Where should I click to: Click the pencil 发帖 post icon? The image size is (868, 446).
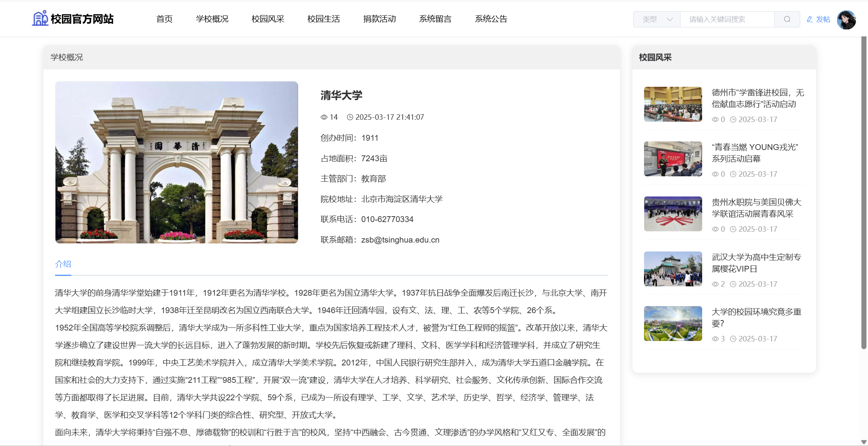(809, 19)
